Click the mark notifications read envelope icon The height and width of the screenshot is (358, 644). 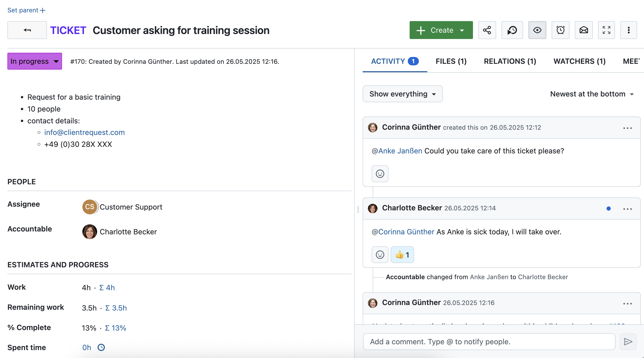[x=584, y=30]
